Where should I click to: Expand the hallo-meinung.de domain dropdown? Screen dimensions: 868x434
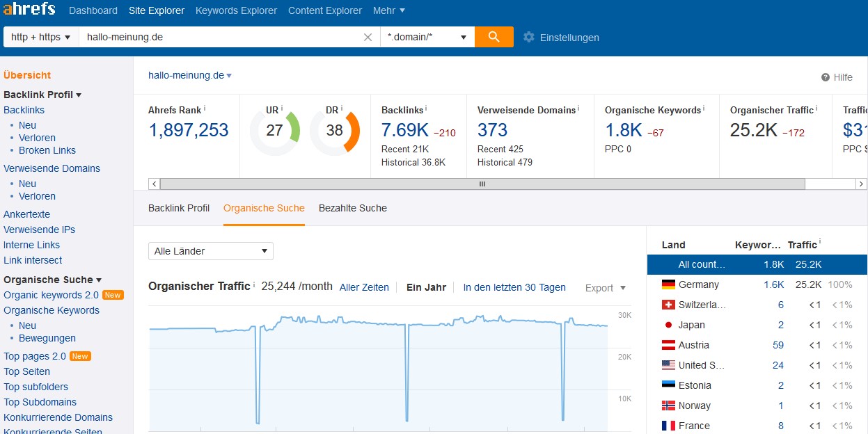point(190,75)
